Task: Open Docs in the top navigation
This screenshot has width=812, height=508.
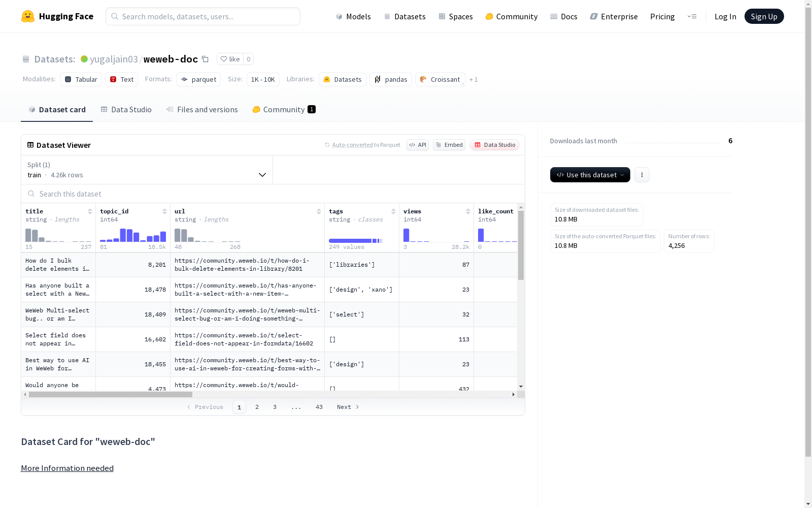Action: (x=564, y=16)
